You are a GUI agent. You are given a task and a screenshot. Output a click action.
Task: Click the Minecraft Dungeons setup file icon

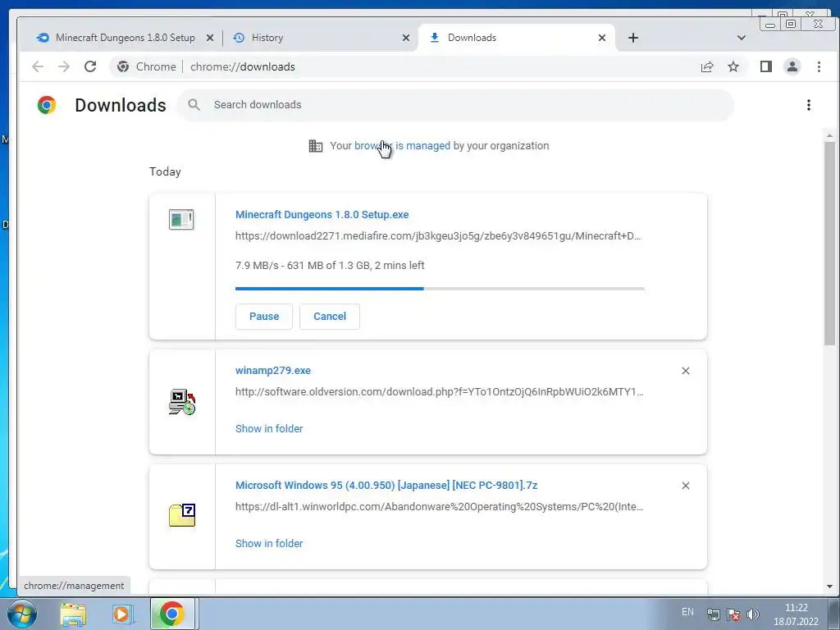(x=181, y=219)
